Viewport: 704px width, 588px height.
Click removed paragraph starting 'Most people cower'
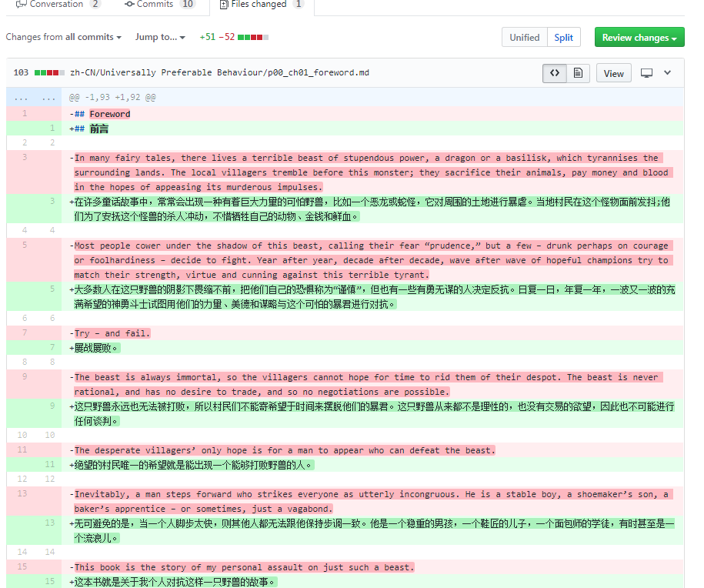click(x=372, y=260)
